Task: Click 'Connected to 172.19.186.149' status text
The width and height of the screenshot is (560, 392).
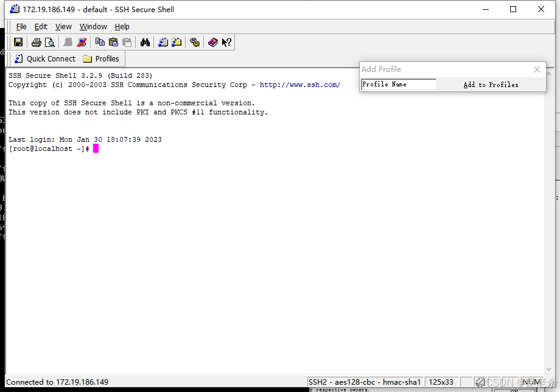Action: (x=57, y=382)
